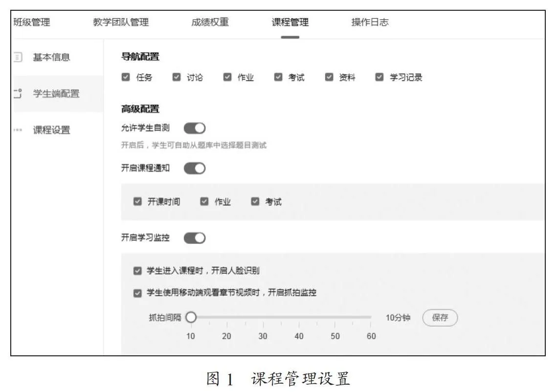This screenshot has height=392, width=558.
Task: Toggle the 考试 checkbox under 导航配置
Action: tap(278, 77)
